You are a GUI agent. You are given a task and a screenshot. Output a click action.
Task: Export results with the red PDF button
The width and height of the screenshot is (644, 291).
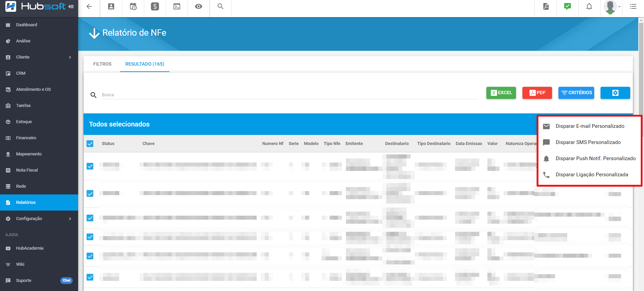pos(537,93)
